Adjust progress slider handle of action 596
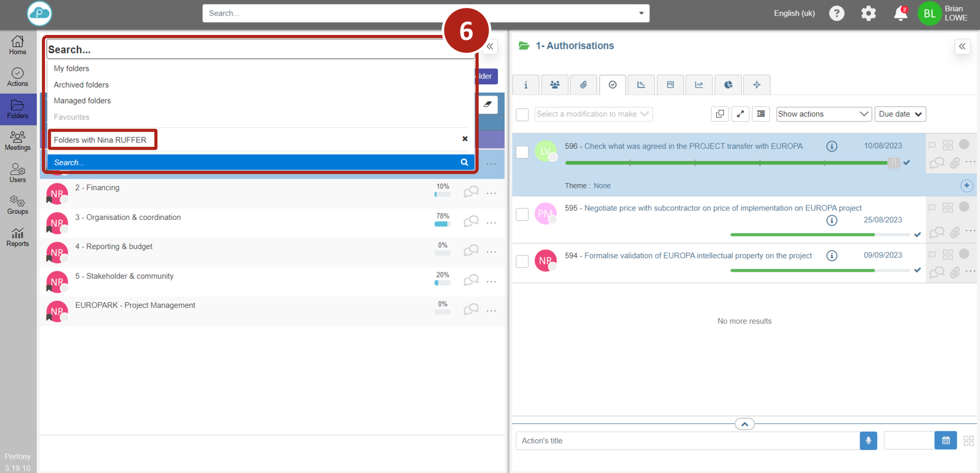The image size is (980, 473). pos(893,163)
